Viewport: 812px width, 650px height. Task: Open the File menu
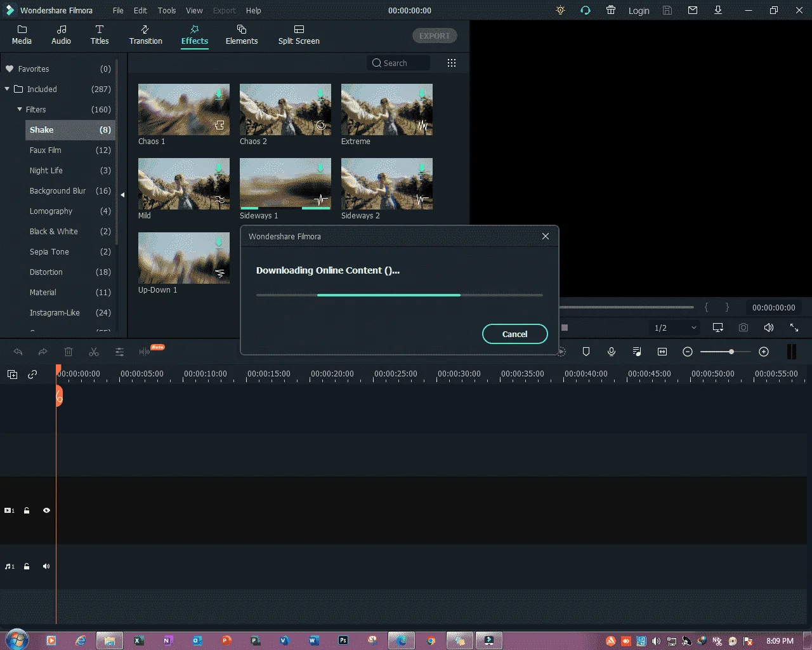coord(118,10)
